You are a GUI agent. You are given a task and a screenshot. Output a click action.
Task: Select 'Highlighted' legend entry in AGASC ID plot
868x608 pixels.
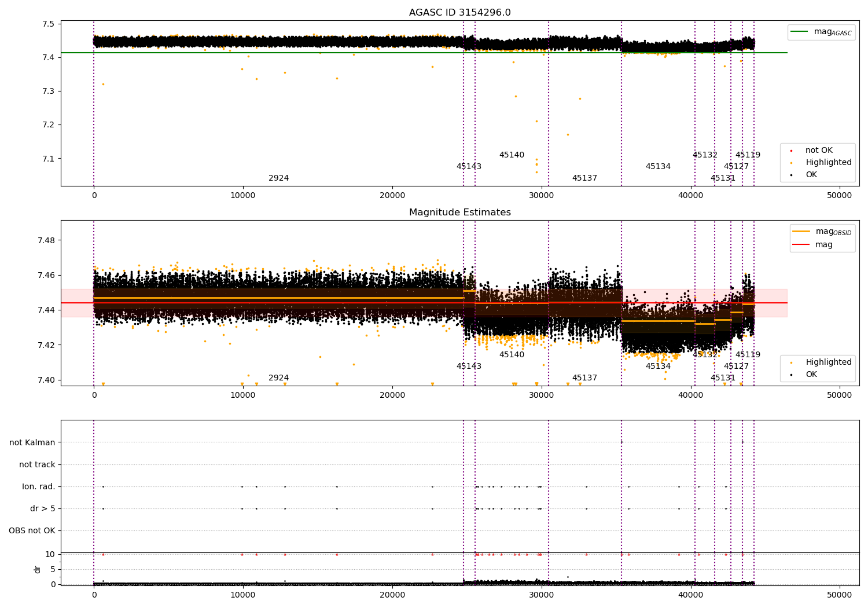[828, 163]
